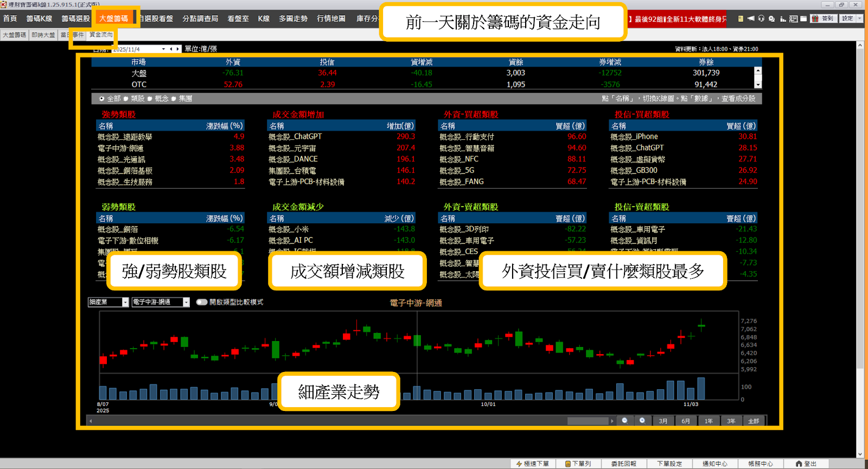Click the bar chart icon in top toolbar

tap(783, 18)
